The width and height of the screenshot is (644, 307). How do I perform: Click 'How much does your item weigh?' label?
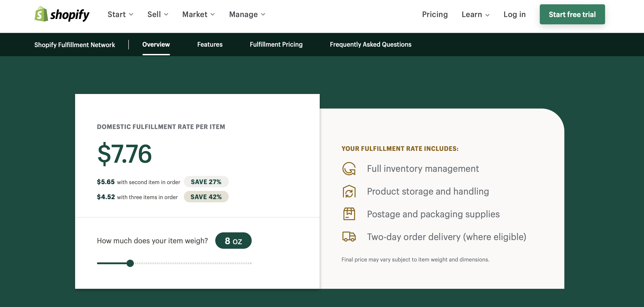[x=152, y=241]
